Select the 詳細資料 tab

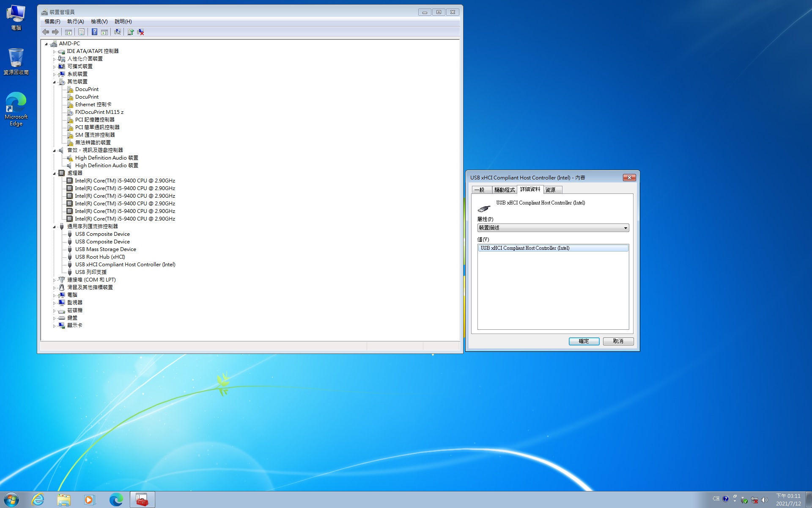(x=530, y=189)
